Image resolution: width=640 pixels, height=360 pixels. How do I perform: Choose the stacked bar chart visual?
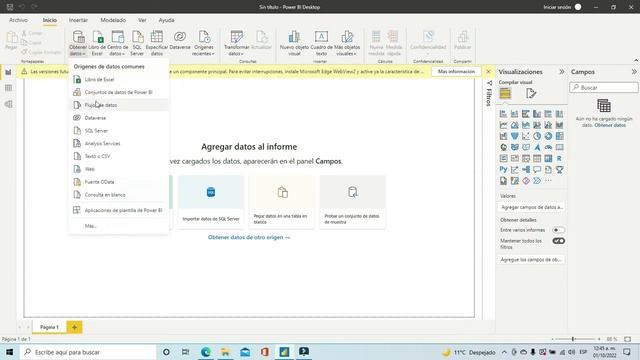pos(503,114)
